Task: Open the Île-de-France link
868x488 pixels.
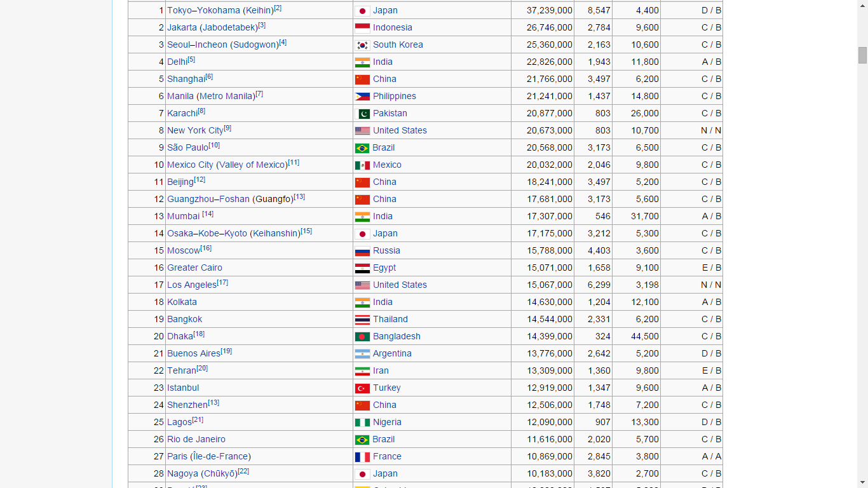Action: tap(220, 457)
